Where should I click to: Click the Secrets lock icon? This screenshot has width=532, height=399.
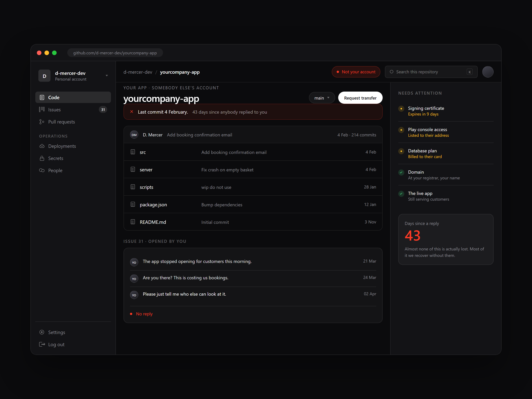(x=42, y=158)
